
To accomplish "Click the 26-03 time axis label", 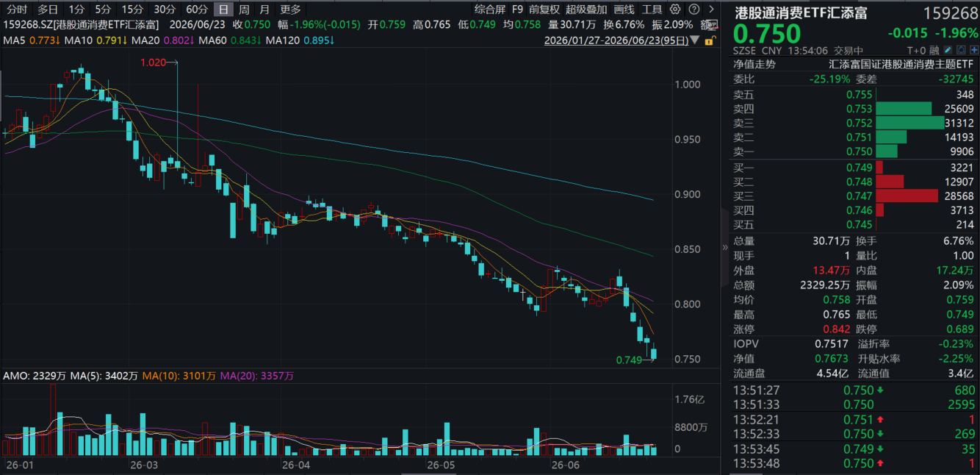I will pyautogui.click(x=143, y=465).
